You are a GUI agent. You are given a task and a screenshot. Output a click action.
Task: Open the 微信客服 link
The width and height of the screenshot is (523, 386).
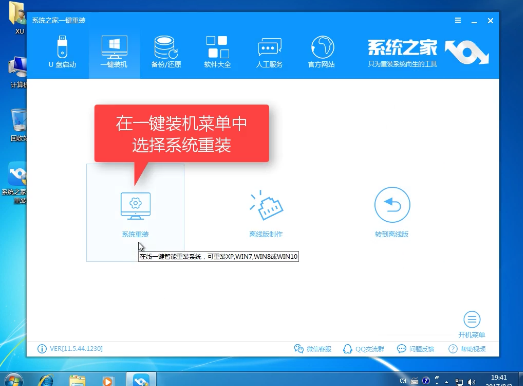pyautogui.click(x=319, y=349)
